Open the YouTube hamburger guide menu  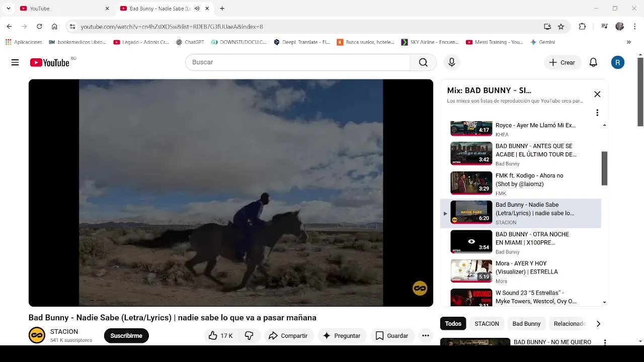(x=15, y=62)
